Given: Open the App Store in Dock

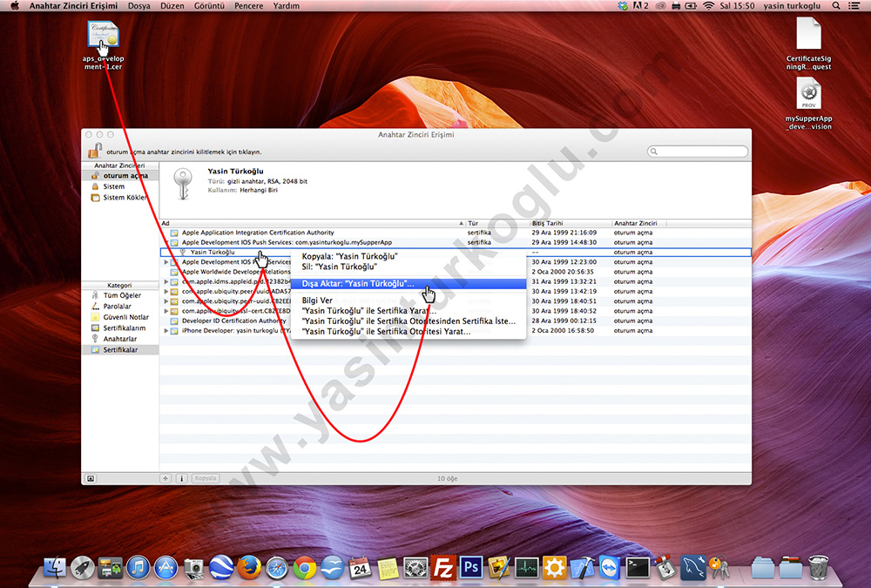Looking at the screenshot, I should pyautogui.click(x=166, y=567).
